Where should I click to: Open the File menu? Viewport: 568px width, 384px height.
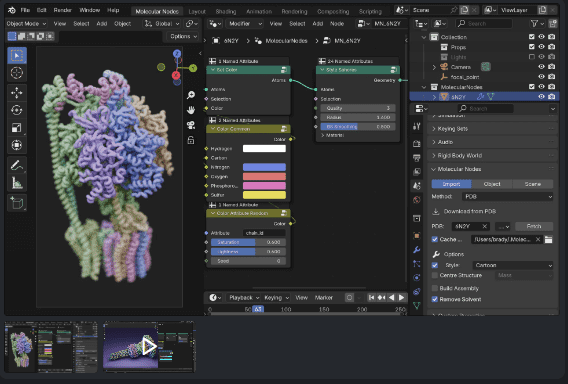point(25,10)
